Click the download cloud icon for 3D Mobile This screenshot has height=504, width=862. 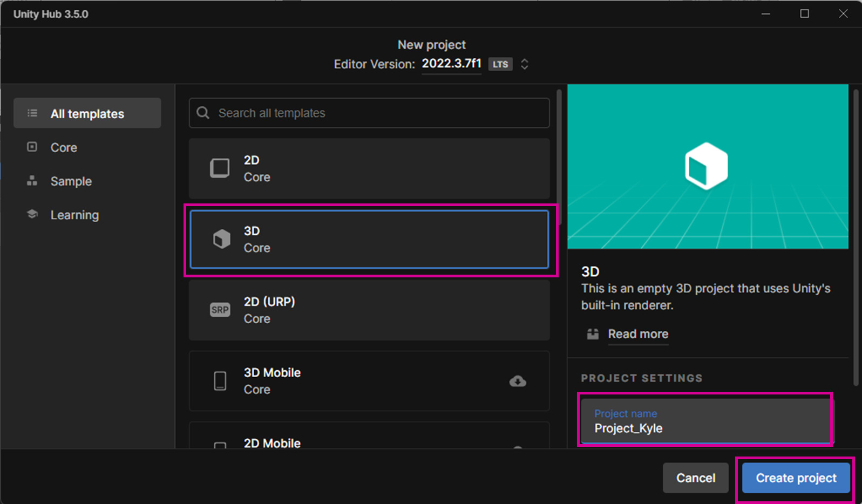pyautogui.click(x=518, y=381)
